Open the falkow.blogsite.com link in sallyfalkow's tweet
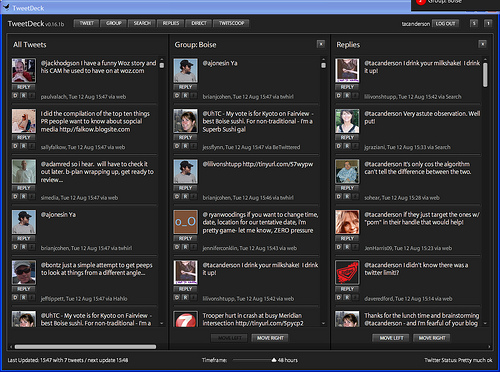 tap(95, 129)
